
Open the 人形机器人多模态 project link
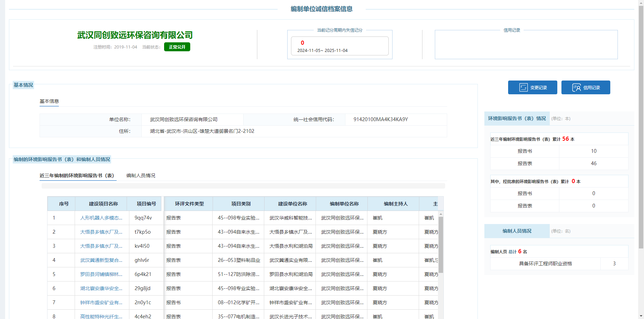click(101, 218)
